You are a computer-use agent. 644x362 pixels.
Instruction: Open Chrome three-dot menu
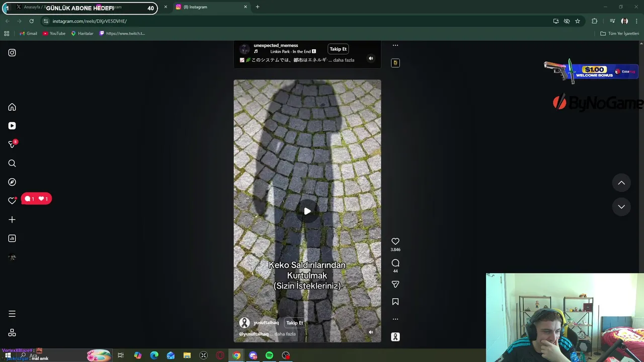click(637, 21)
